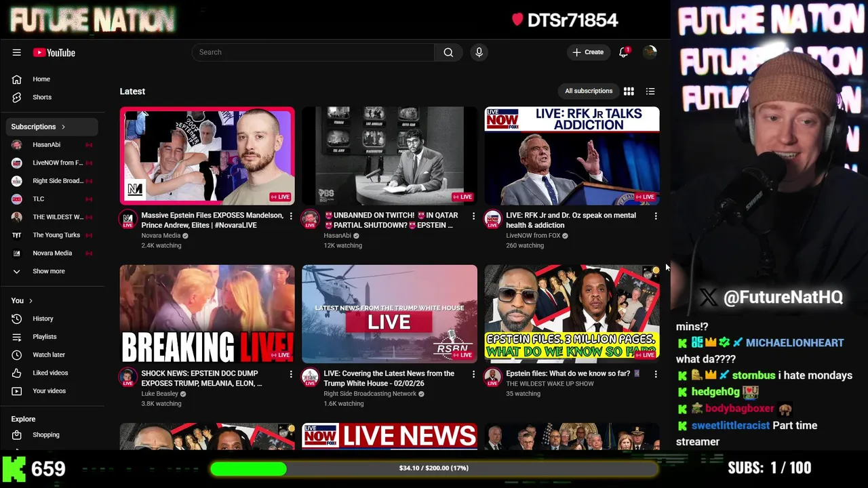Click Luke Beasley channel name under video

coord(159,394)
